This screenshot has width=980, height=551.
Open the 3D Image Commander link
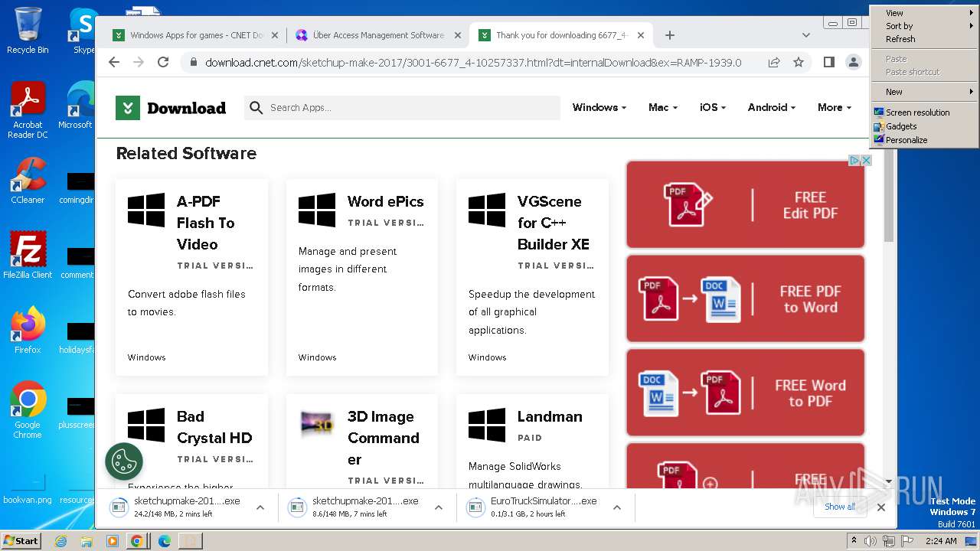[384, 438]
